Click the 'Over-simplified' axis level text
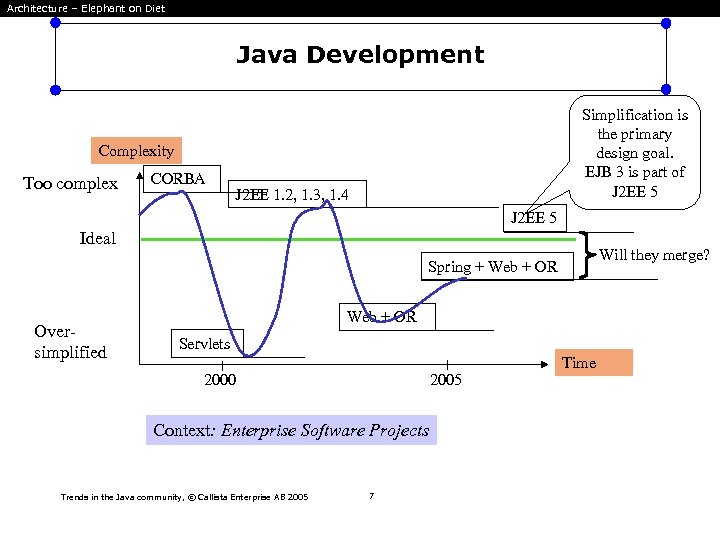 tap(70, 342)
